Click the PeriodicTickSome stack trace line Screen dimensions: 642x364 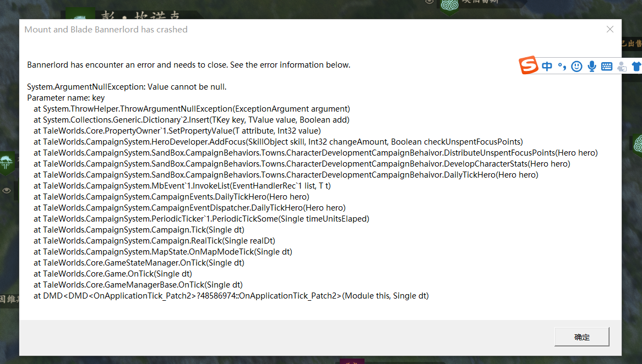(x=202, y=219)
